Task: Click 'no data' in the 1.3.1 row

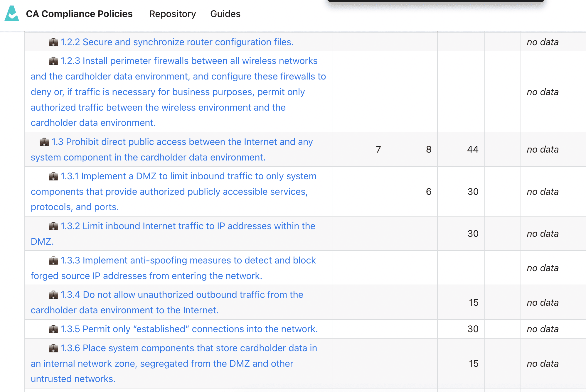Action: (x=543, y=192)
